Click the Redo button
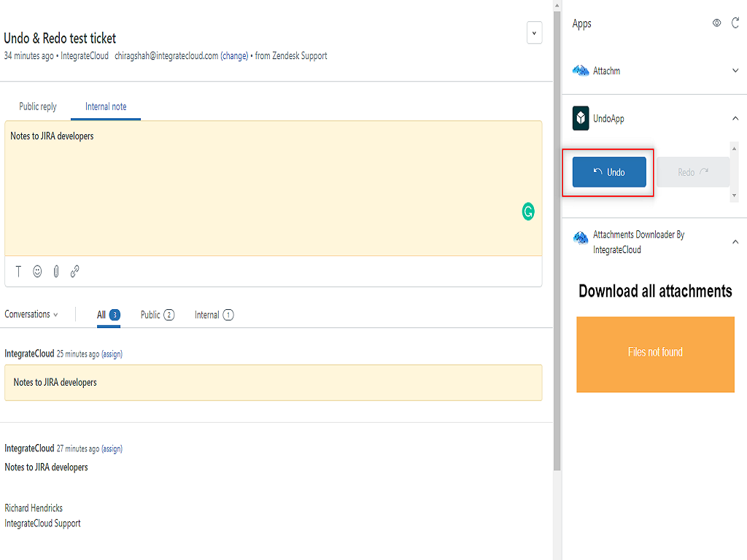747x560 pixels. click(692, 172)
